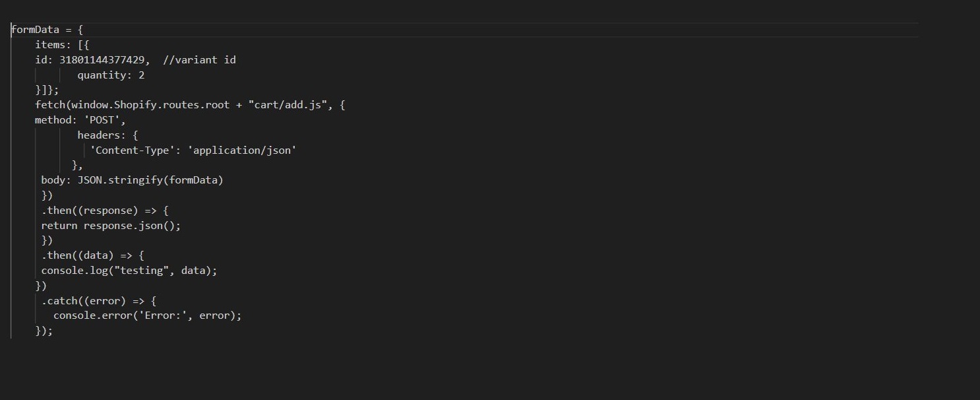
Task: Click the //variant id comment
Action: 199,60
